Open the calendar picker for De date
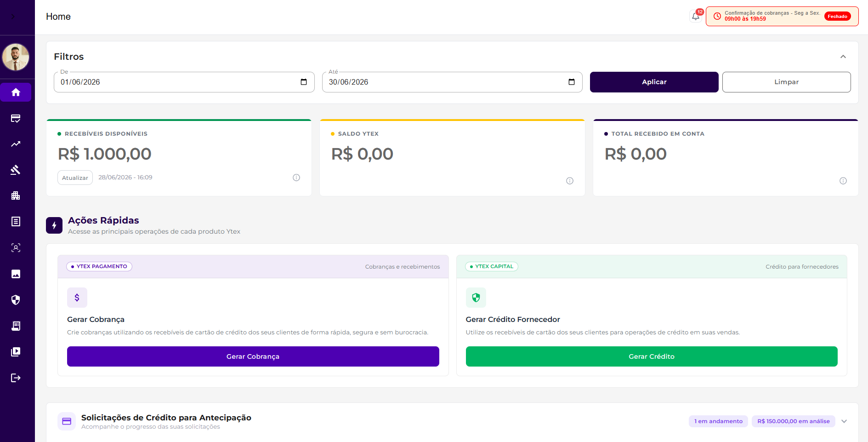Image resolution: width=868 pixels, height=442 pixels. [x=304, y=82]
